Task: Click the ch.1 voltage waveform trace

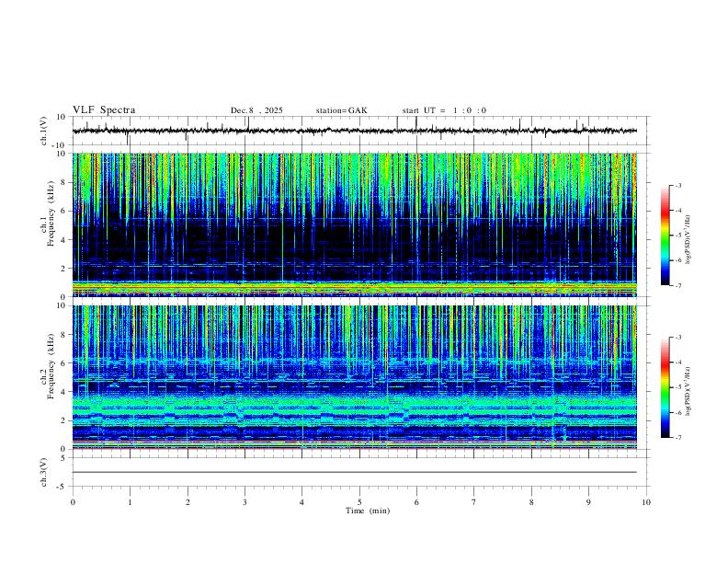Action: click(x=355, y=131)
